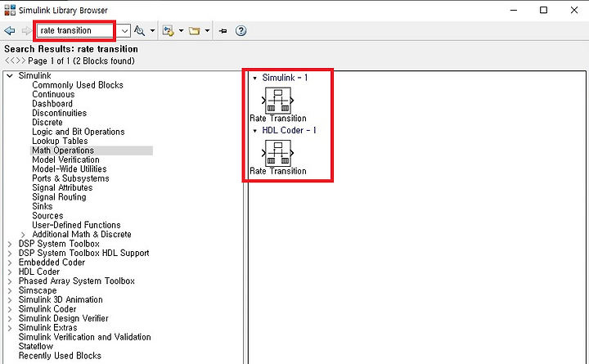Click the pin stay-on-top icon
The height and width of the screenshot is (364, 589).
coord(223,31)
